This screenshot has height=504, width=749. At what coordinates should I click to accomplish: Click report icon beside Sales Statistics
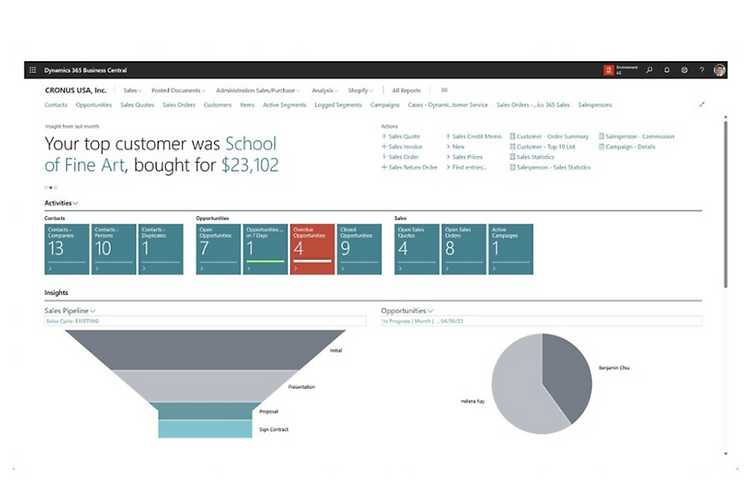pyautogui.click(x=512, y=157)
